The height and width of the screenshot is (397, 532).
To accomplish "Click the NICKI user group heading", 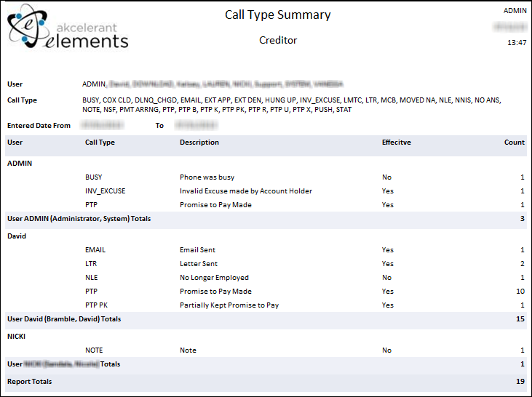I will (x=16, y=337).
